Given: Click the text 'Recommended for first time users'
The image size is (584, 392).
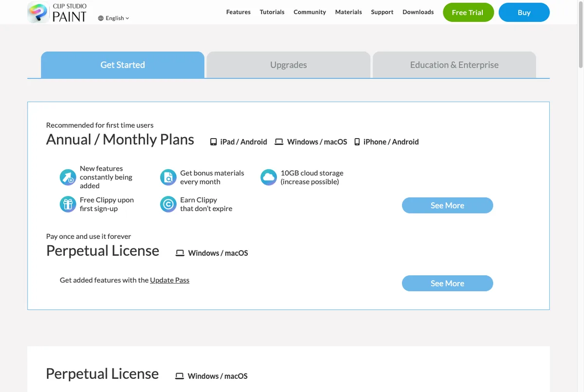Looking at the screenshot, I should [x=100, y=125].
